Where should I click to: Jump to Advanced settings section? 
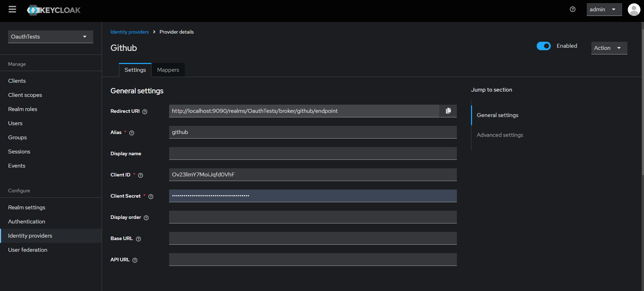coord(500,135)
